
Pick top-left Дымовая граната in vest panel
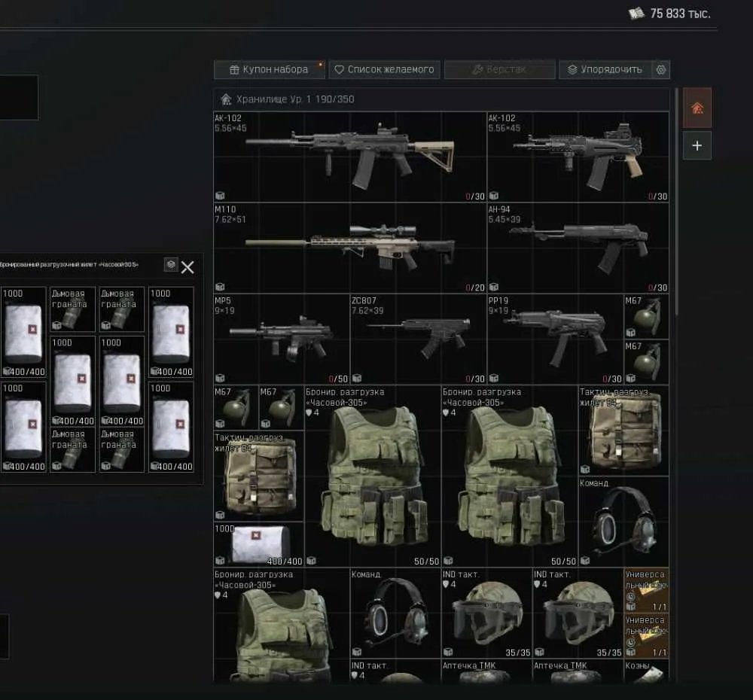[x=72, y=309]
